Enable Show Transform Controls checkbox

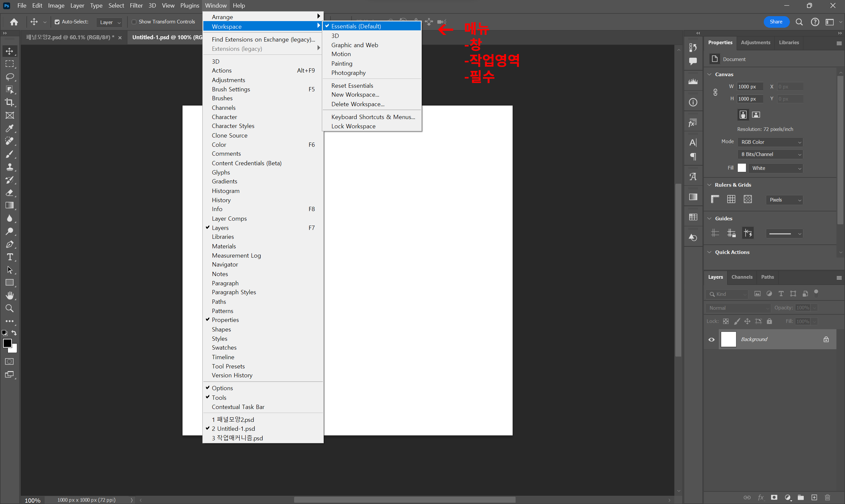[134, 22]
